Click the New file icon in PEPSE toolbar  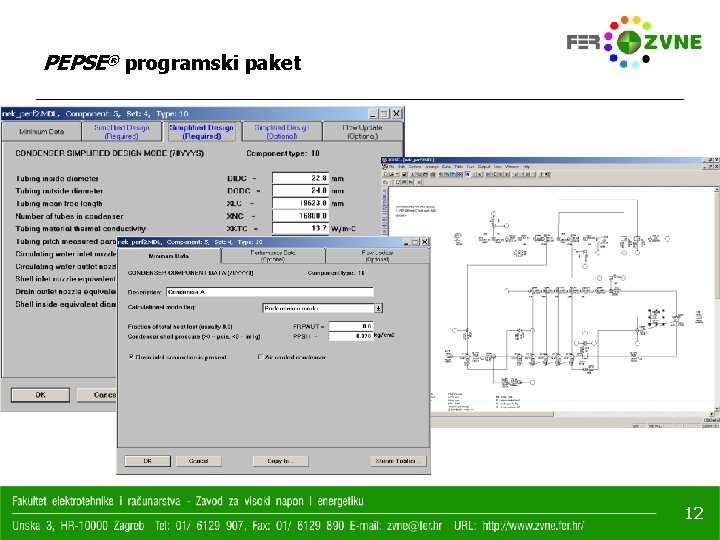coord(385,174)
